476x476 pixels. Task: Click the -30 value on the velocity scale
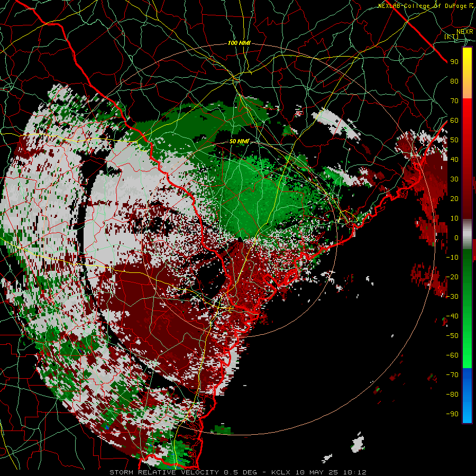pyautogui.click(x=452, y=297)
